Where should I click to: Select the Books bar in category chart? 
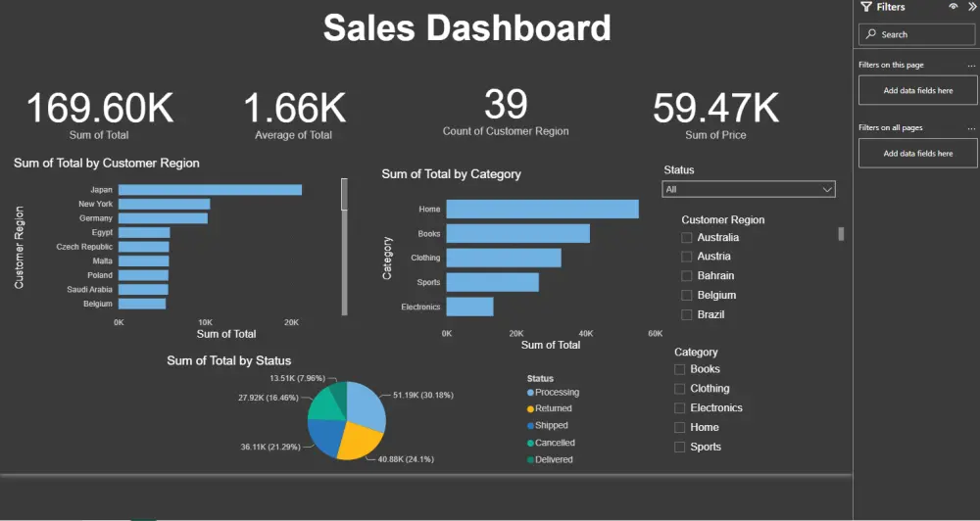point(518,234)
